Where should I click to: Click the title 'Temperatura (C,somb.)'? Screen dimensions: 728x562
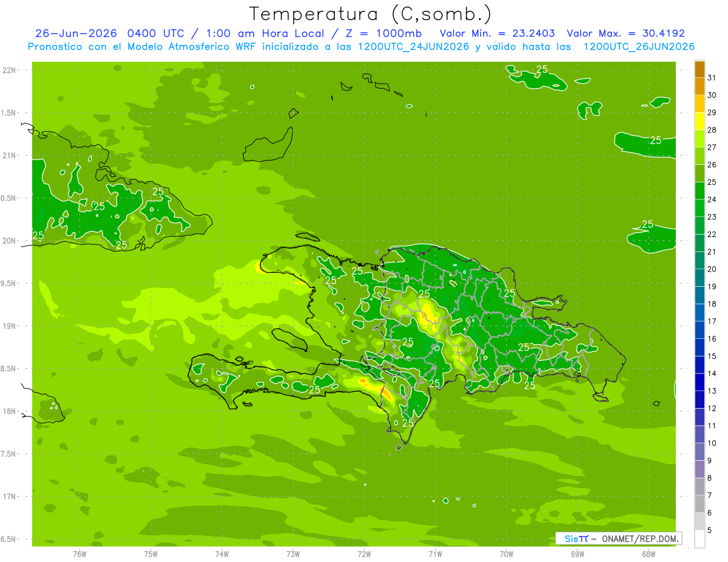(x=371, y=14)
